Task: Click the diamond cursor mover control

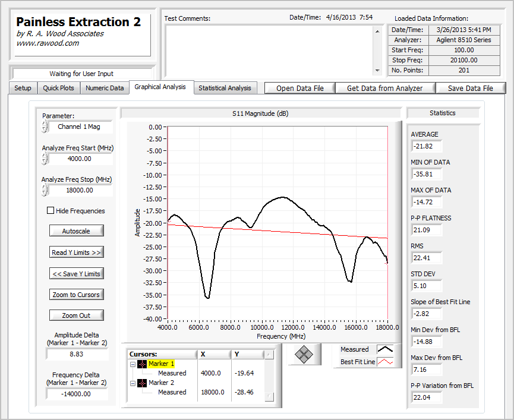Action: click(304, 354)
